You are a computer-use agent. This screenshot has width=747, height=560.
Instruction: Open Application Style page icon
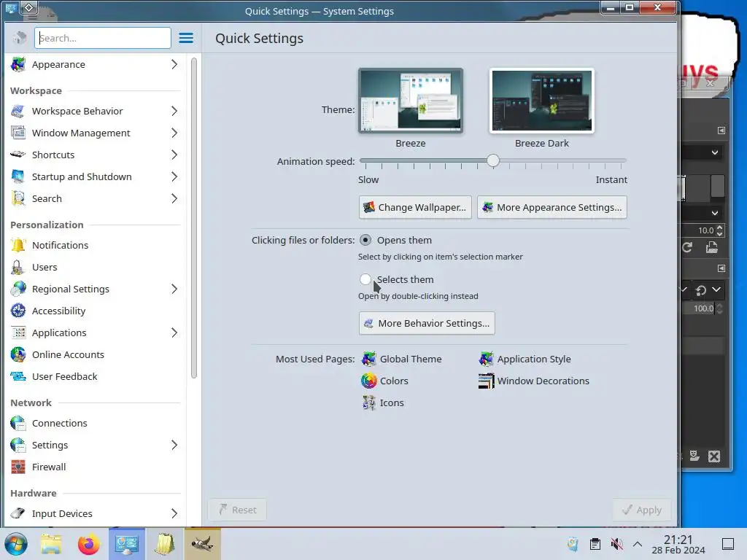click(486, 359)
